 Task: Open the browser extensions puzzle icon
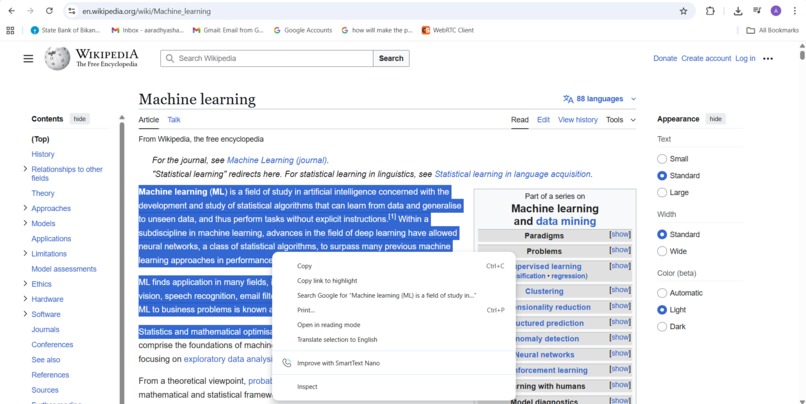710,11
